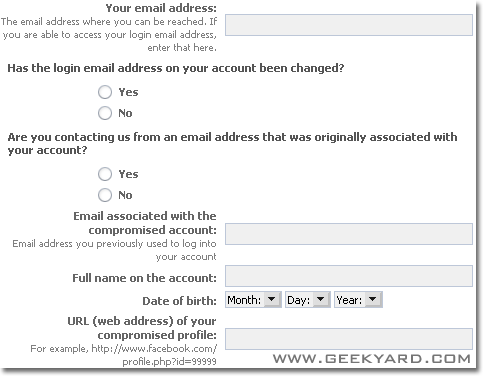Choose Yes for contacting from original email
485x380 pixels.
(105, 174)
